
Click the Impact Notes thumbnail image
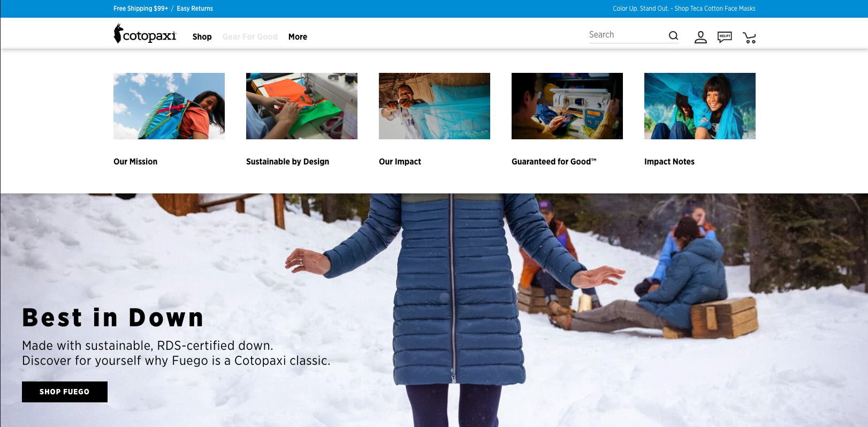pyautogui.click(x=700, y=106)
